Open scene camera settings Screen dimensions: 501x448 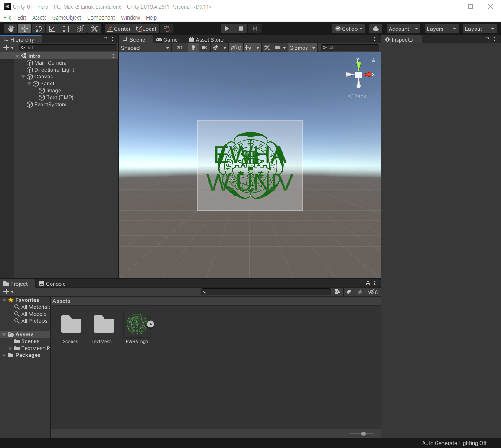280,48
